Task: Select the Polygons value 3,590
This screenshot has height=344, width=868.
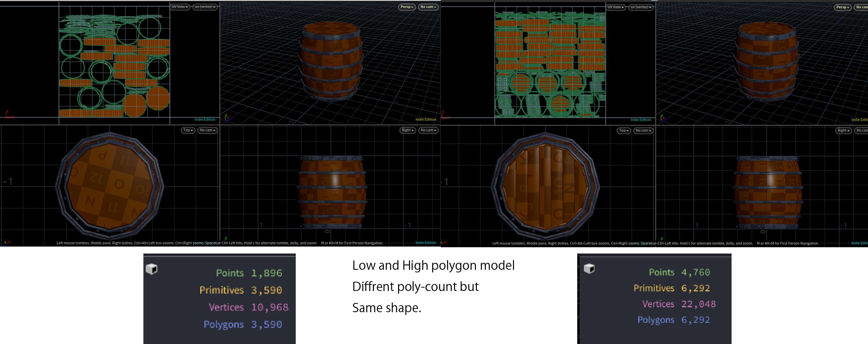Action: coord(267,324)
